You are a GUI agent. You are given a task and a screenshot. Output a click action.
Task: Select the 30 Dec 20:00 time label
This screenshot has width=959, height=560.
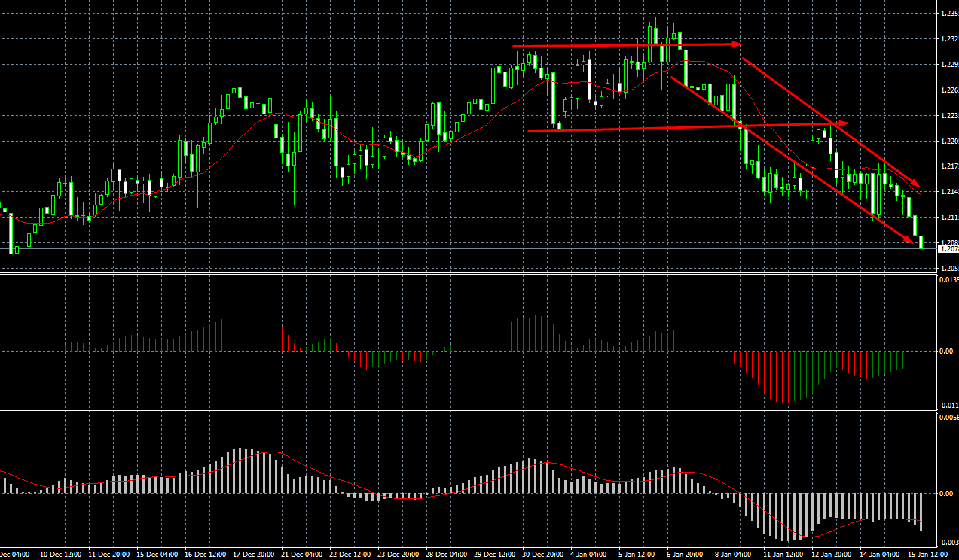tap(542, 555)
